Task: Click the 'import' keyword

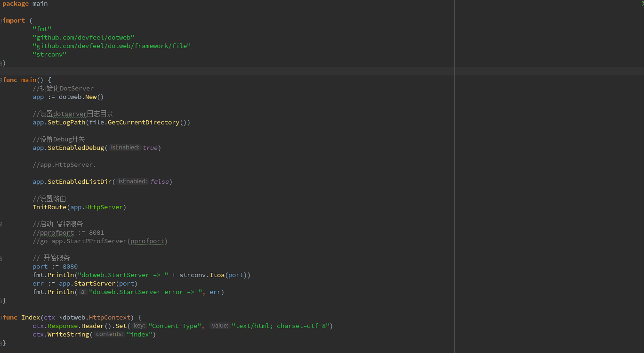Action: (x=14, y=20)
